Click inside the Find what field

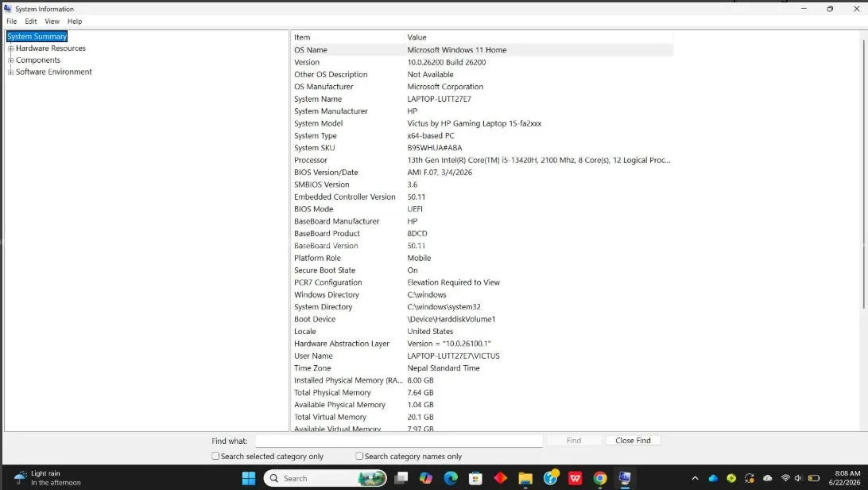[399, 441]
